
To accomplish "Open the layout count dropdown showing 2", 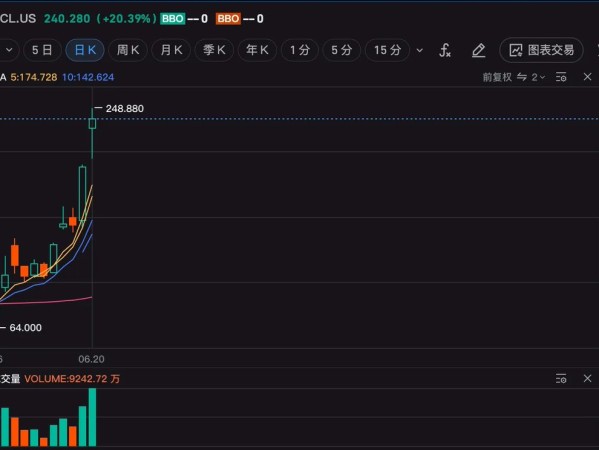I will [538, 77].
